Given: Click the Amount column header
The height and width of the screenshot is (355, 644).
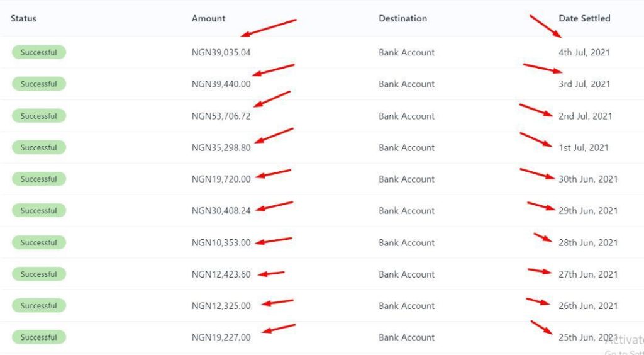Looking at the screenshot, I should point(208,18).
